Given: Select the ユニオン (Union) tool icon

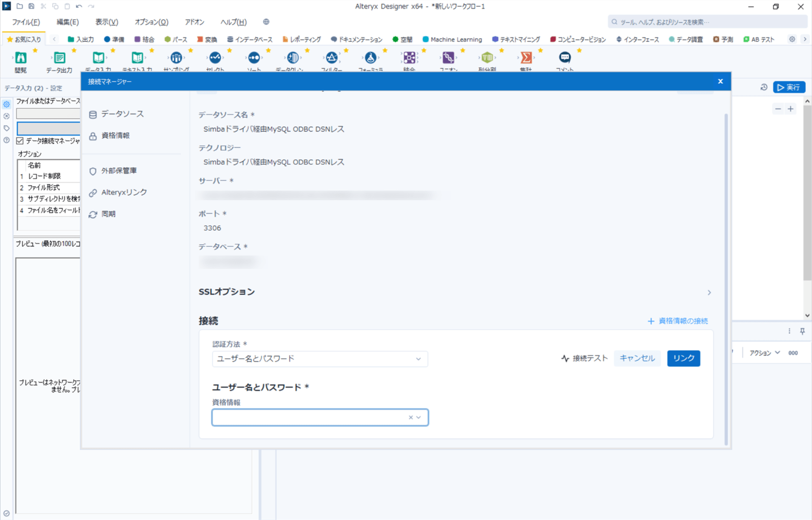Looking at the screenshot, I should coord(448,58).
